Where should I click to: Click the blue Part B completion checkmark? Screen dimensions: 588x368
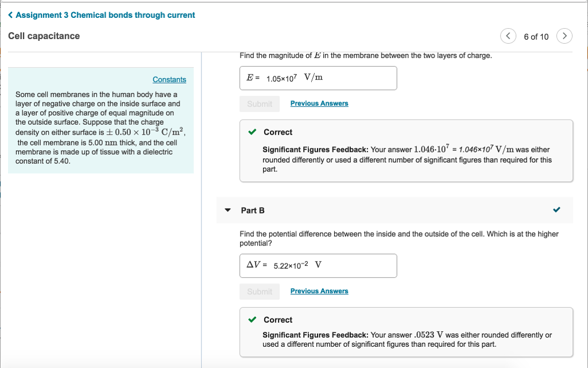[556, 210]
